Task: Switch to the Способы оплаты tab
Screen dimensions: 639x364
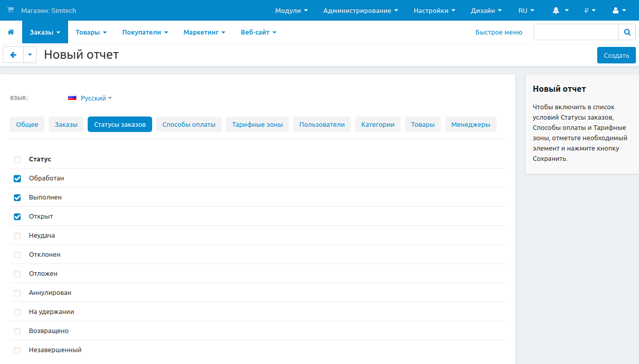Action: (x=189, y=124)
